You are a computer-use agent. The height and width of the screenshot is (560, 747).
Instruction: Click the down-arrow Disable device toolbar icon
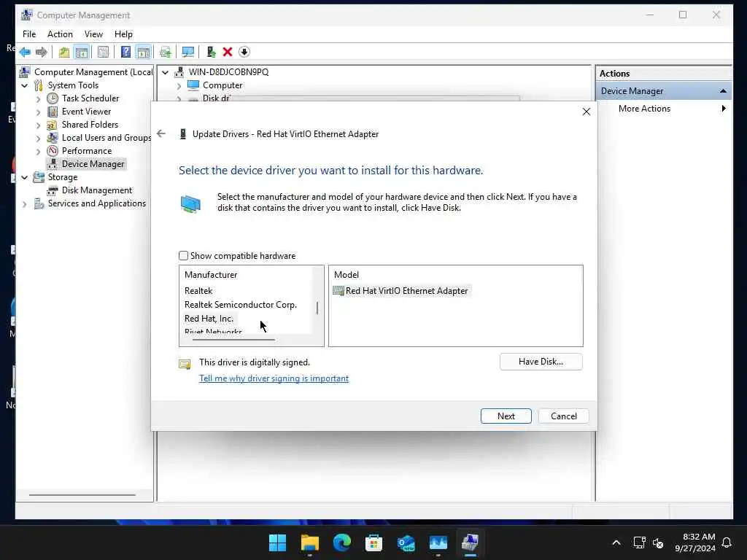(244, 52)
